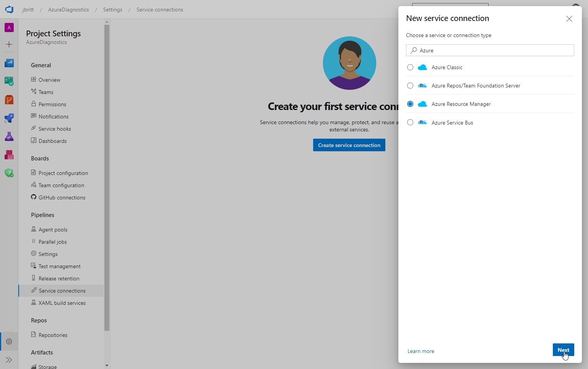Click Next in New service connection panel
This screenshot has height=369, width=588.
tap(563, 350)
